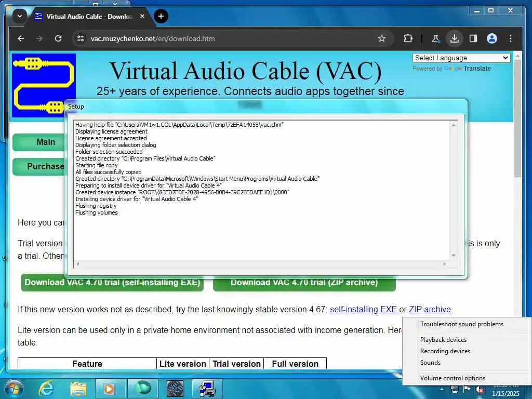
Task: Click the "Starting file copy" log line
Action: click(x=96, y=165)
